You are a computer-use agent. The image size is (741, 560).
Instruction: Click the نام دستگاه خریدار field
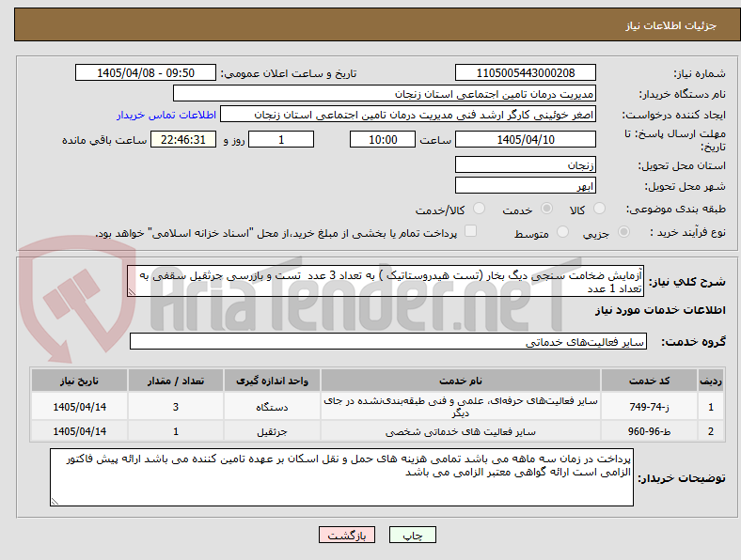tap(385, 94)
